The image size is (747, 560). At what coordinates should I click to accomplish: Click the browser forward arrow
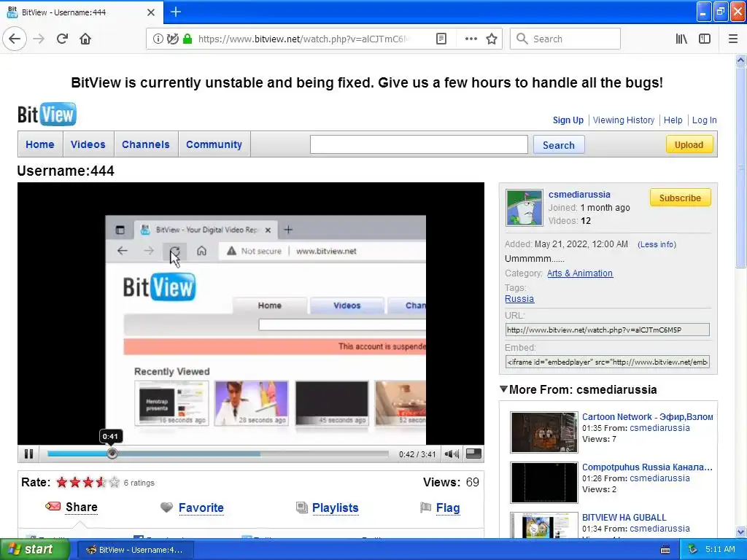39,39
